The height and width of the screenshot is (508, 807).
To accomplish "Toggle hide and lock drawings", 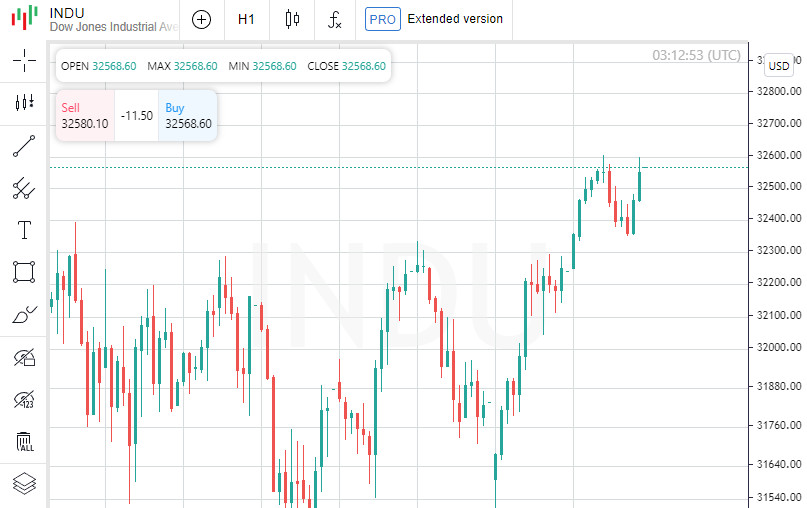I will tap(24, 357).
